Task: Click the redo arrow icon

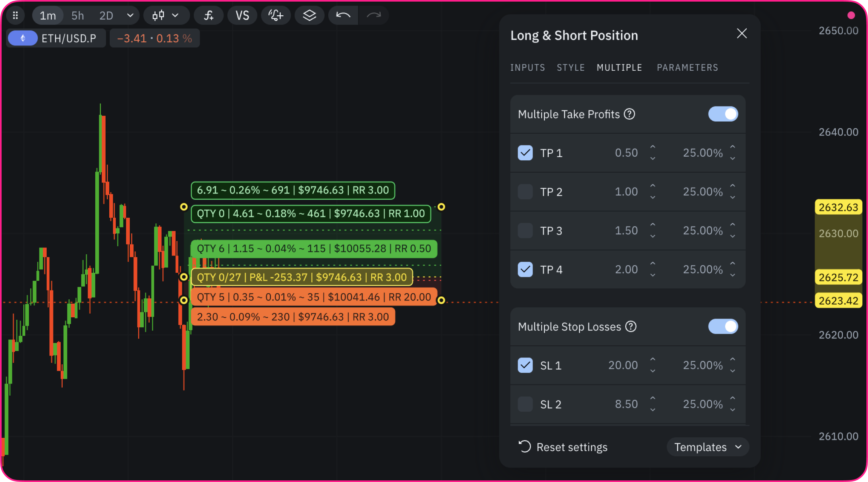Action: tap(374, 16)
